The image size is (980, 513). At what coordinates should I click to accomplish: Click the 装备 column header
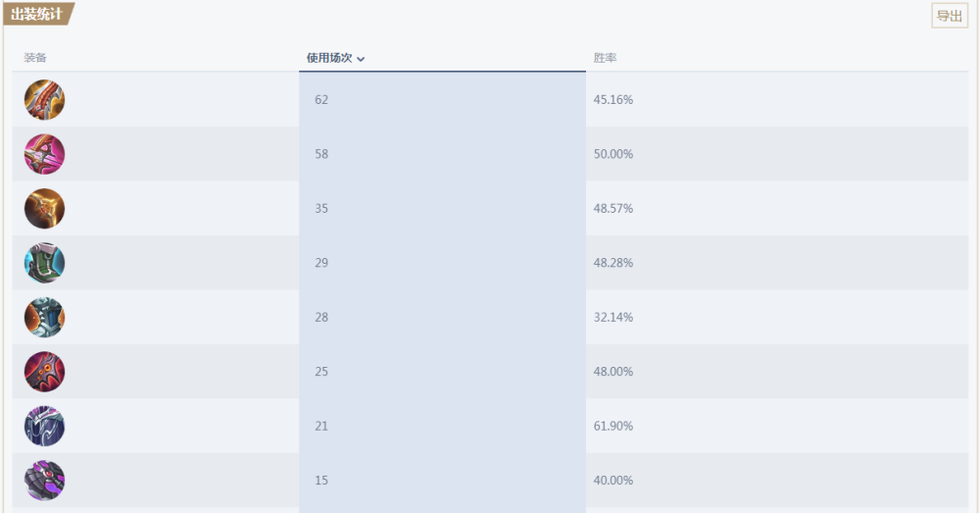35,58
